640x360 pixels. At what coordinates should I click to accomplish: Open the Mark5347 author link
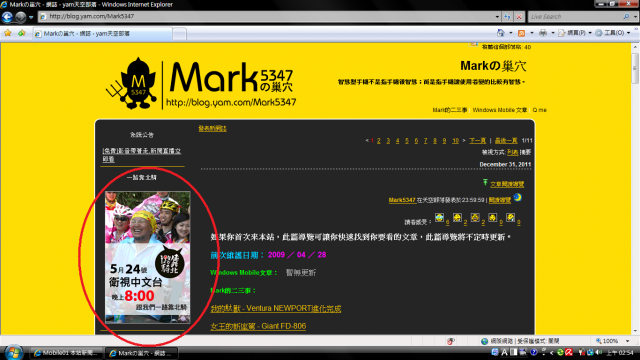pyautogui.click(x=402, y=200)
